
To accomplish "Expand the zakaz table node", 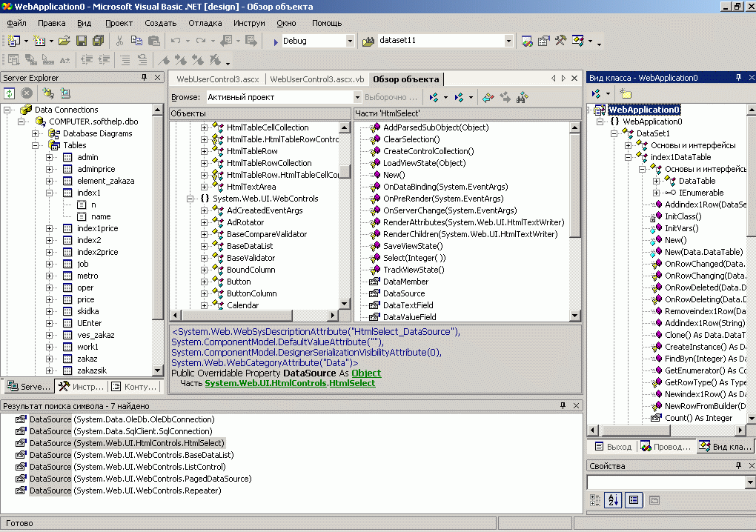I will tap(49, 359).
